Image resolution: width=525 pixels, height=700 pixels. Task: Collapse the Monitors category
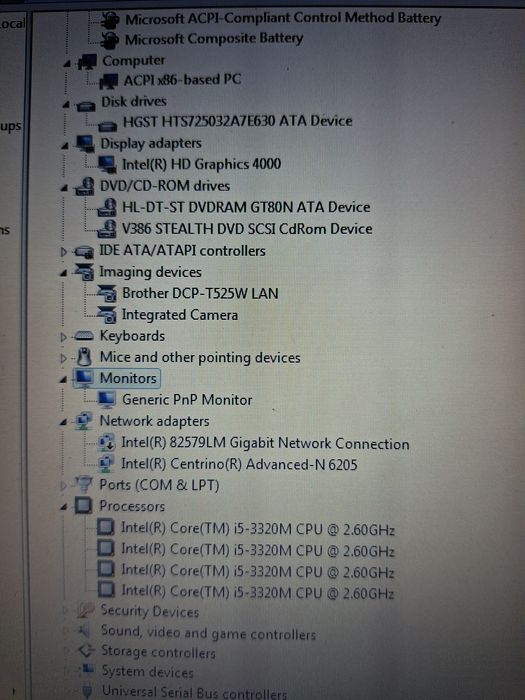[63, 380]
